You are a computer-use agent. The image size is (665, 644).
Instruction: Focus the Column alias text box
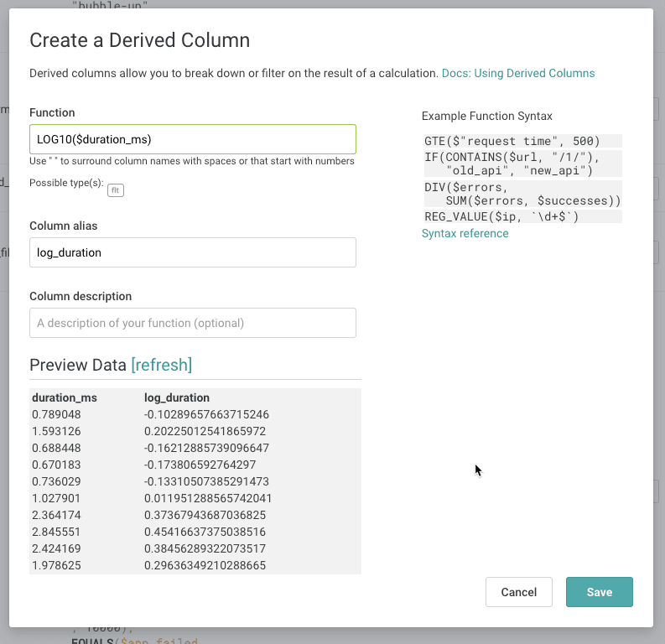tap(192, 252)
